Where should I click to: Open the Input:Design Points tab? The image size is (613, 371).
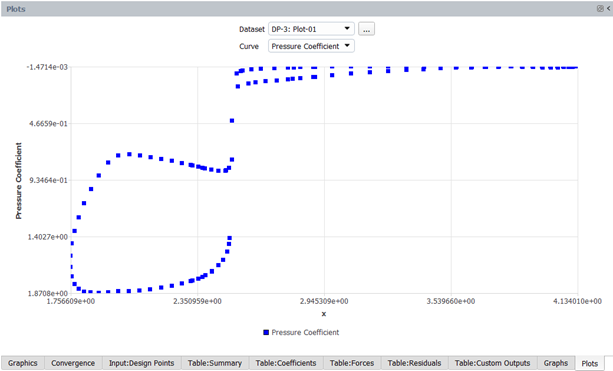(x=142, y=363)
